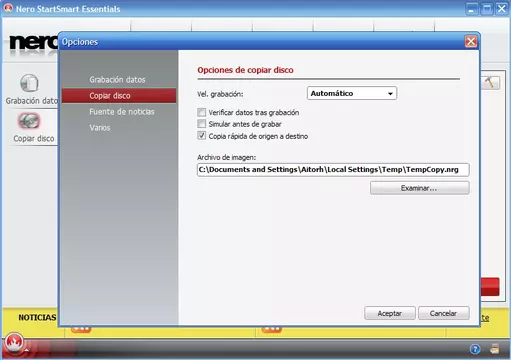Dismiss dialog with Cancelar button

click(444, 313)
